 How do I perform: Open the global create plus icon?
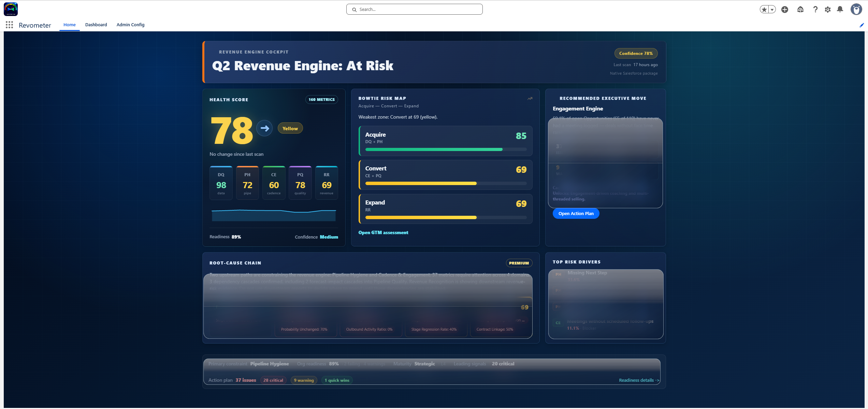785,10
